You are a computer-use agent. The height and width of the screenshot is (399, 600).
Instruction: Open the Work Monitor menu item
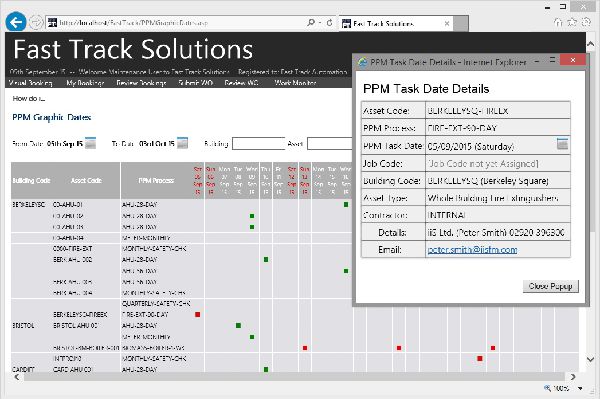pos(295,83)
